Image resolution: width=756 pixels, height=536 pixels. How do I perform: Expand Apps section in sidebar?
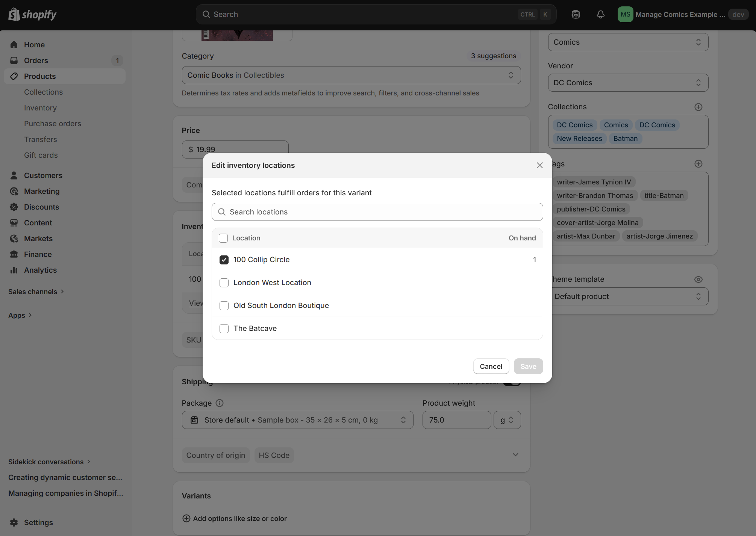tap(20, 316)
